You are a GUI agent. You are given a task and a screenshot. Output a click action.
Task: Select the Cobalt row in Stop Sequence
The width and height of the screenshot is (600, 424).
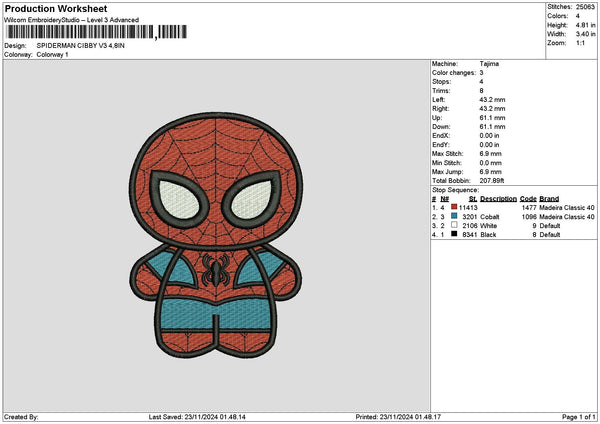[x=512, y=216]
